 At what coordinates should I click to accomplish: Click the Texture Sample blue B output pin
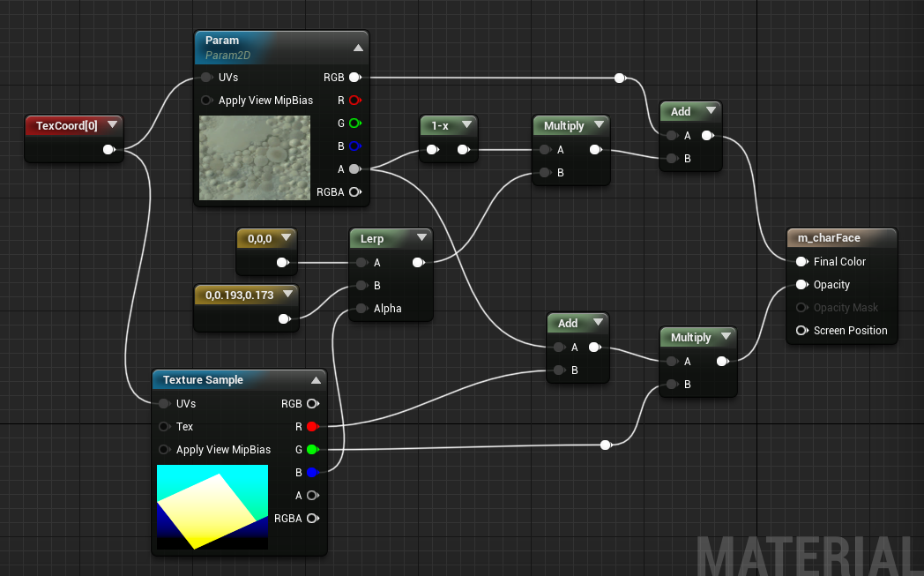(x=313, y=472)
